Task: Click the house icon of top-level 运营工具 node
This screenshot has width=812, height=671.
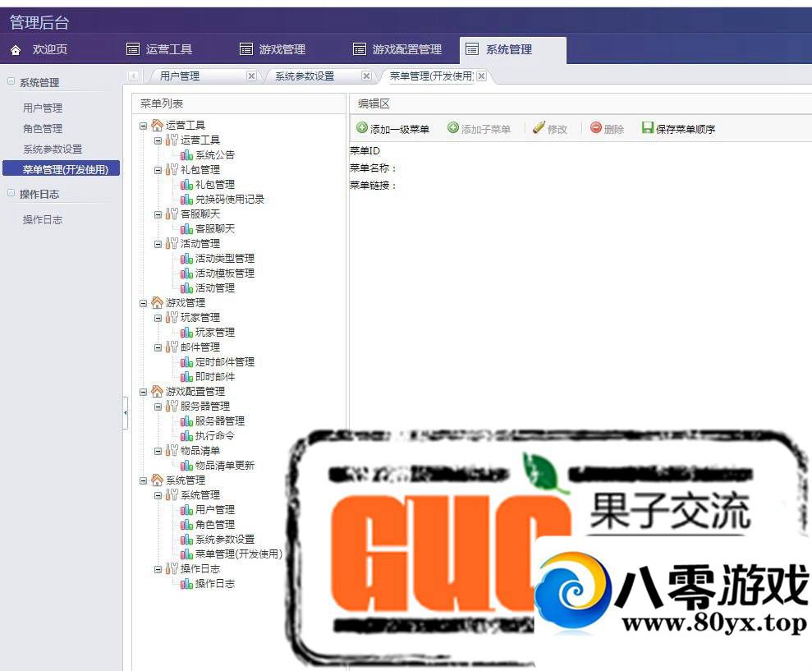Action: [157, 125]
